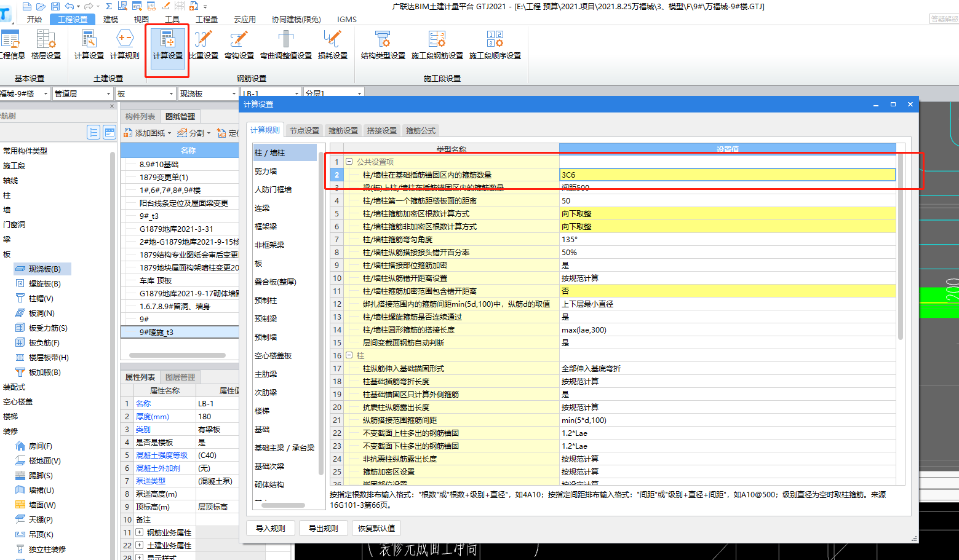This screenshot has width=959, height=560.
Task: Click the save icon in quick access toolbar
Action: (55, 6)
